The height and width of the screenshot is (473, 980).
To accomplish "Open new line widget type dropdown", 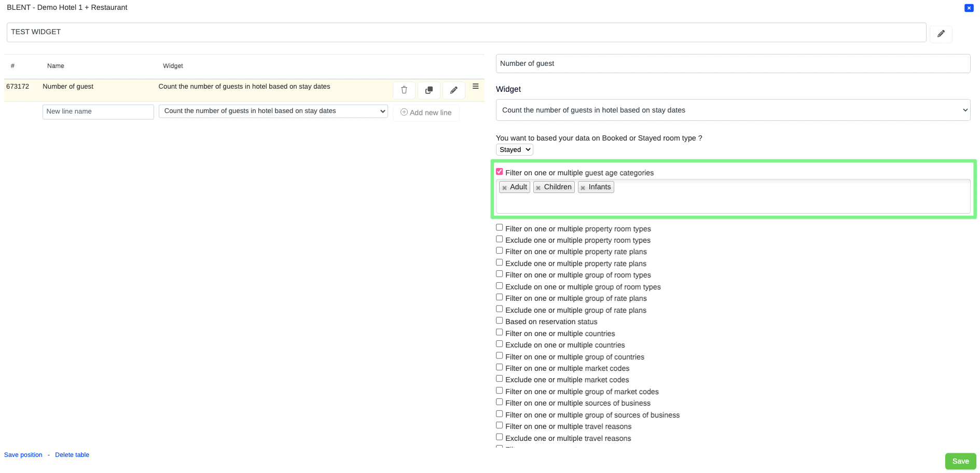I will (x=273, y=111).
